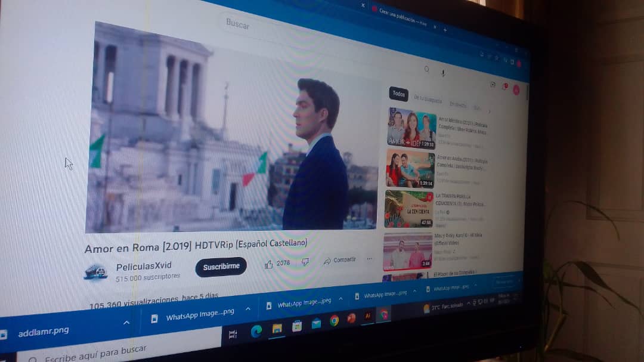Viewport: 644px width, 362px height.
Task: Open the PeliculasXvid channel name link
Action: [144, 267]
